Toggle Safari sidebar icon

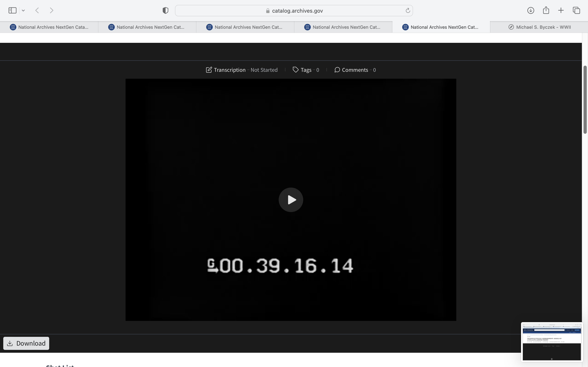point(12,10)
